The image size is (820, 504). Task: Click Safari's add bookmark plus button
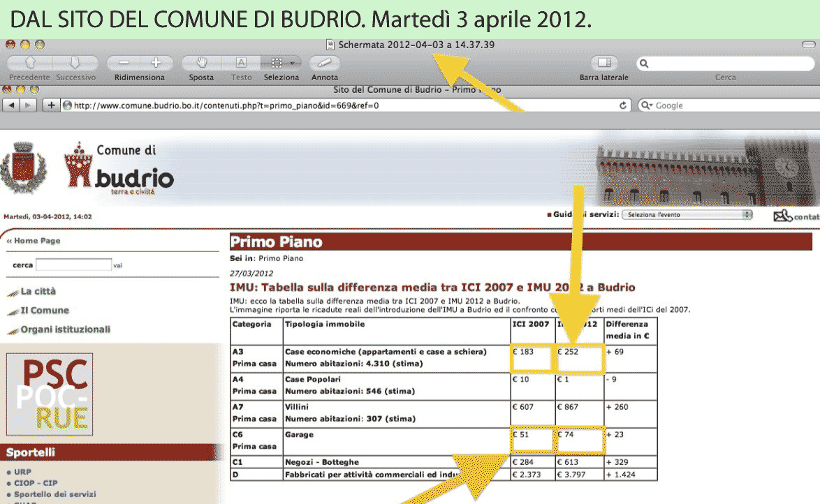(x=51, y=105)
